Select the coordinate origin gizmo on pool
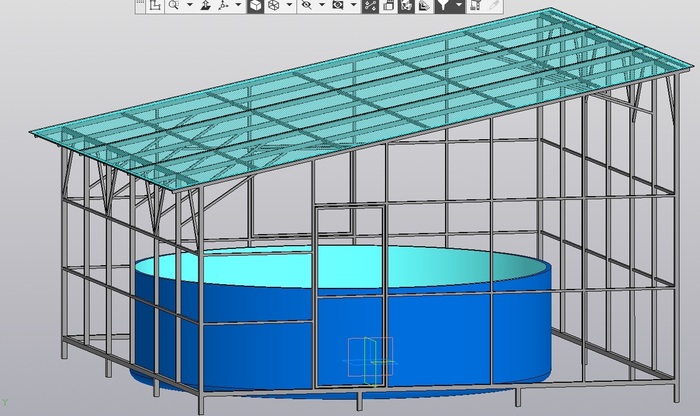This screenshot has width=700, height=416. coord(371,362)
